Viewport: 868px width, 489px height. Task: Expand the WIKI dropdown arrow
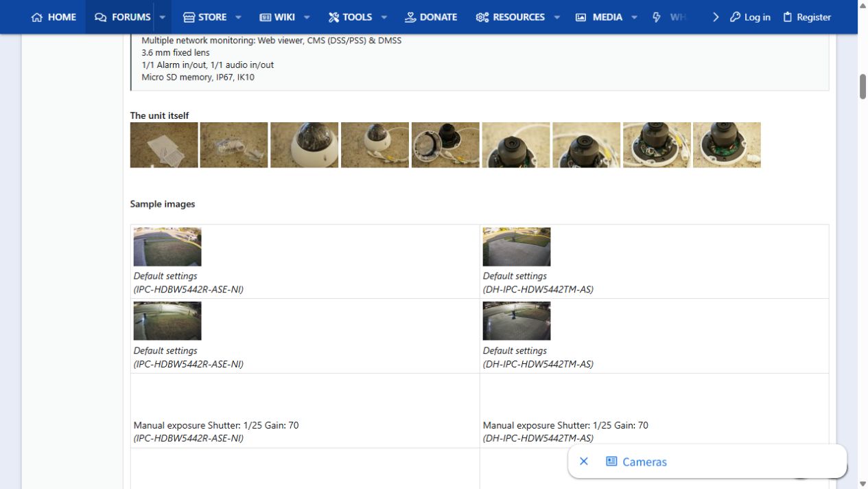click(307, 17)
